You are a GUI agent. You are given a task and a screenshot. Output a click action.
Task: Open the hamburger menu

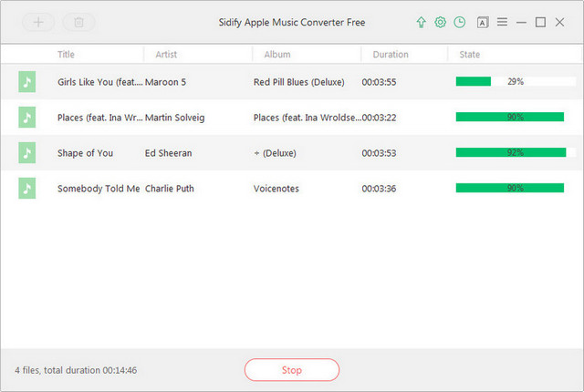(502, 22)
